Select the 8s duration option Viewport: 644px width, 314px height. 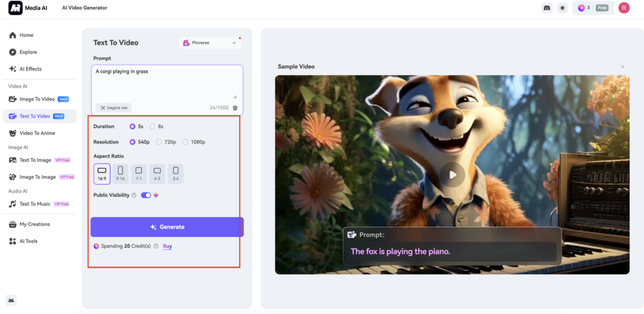[152, 126]
